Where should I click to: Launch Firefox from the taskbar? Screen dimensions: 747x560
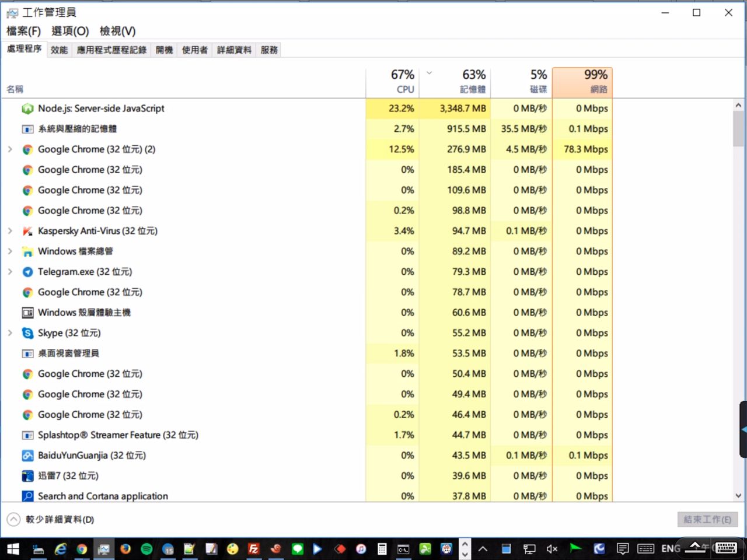(x=125, y=549)
